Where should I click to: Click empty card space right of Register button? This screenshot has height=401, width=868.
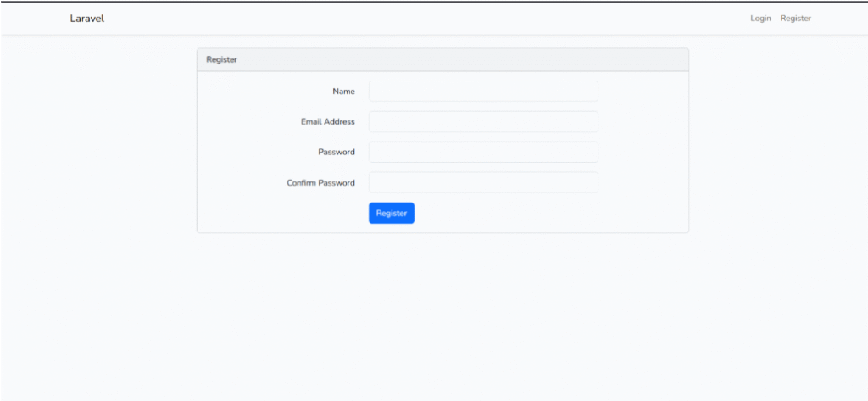click(542, 214)
